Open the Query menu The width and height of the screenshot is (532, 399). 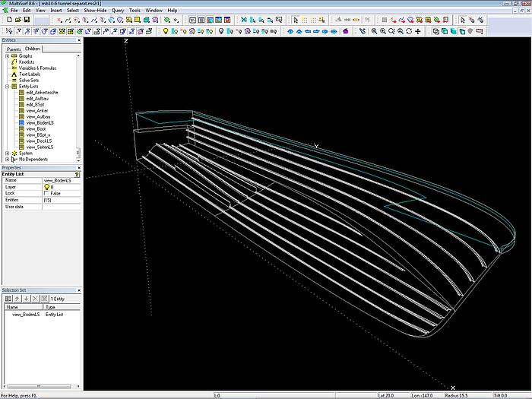(118, 11)
